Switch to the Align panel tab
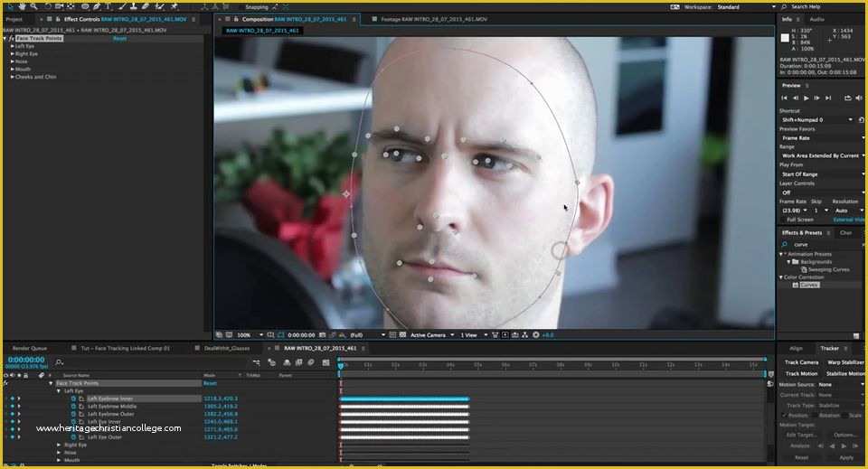The image size is (868, 469). (796, 349)
